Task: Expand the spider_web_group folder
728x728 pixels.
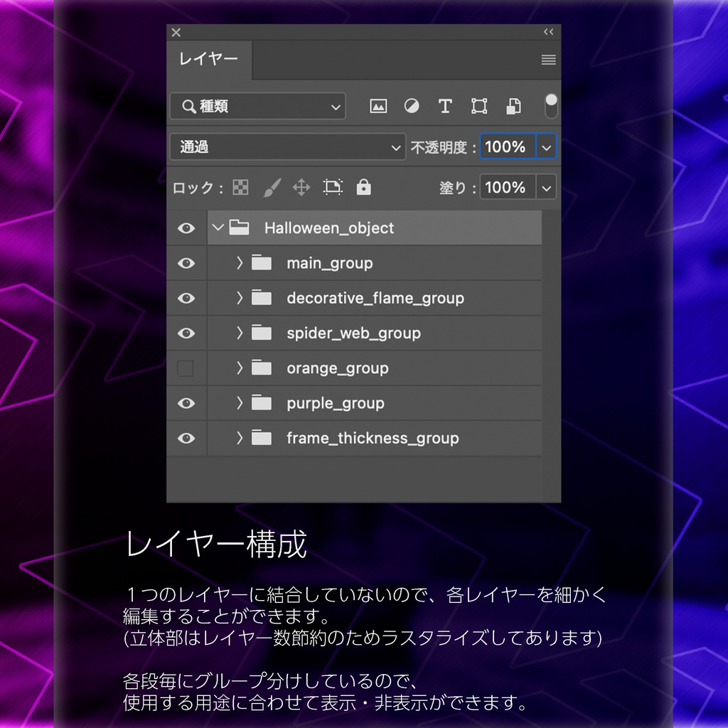Action: [240, 333]
